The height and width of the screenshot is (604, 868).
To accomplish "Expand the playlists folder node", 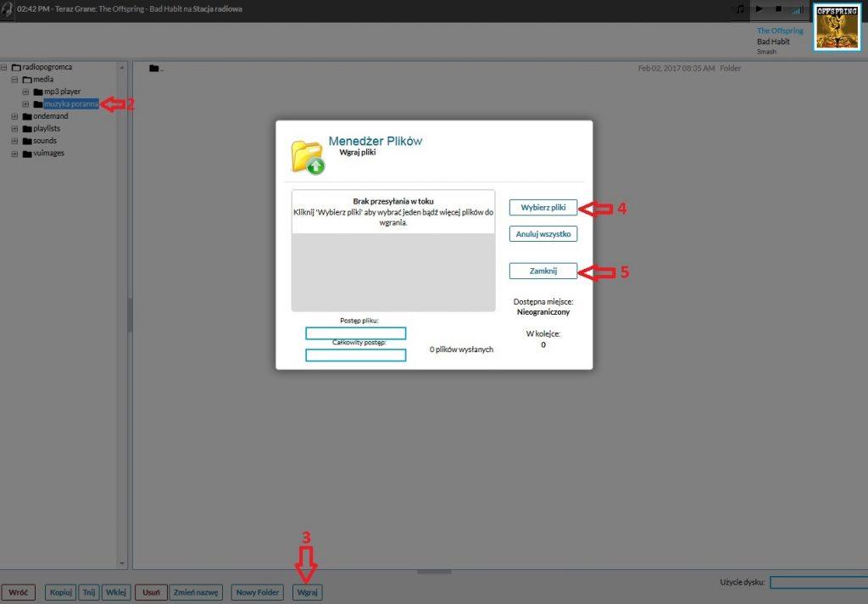I will [14, 129].
